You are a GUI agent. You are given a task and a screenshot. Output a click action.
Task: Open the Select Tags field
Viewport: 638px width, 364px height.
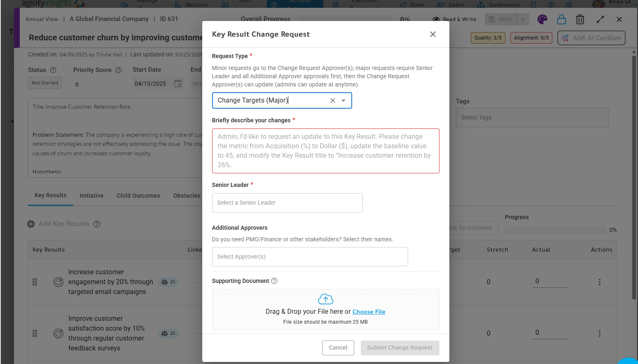(532, 117)
